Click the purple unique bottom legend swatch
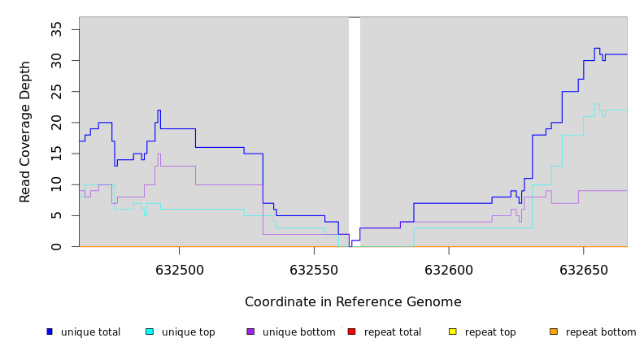644x351 pixels. pyautogui.click(x=250, y=331)
